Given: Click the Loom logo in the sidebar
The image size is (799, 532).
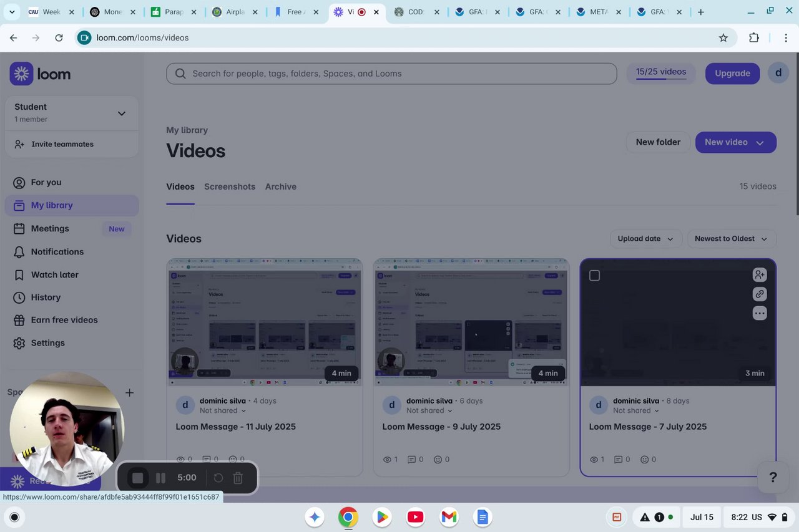Looking at the screenshot, I should tap(40, 74).
